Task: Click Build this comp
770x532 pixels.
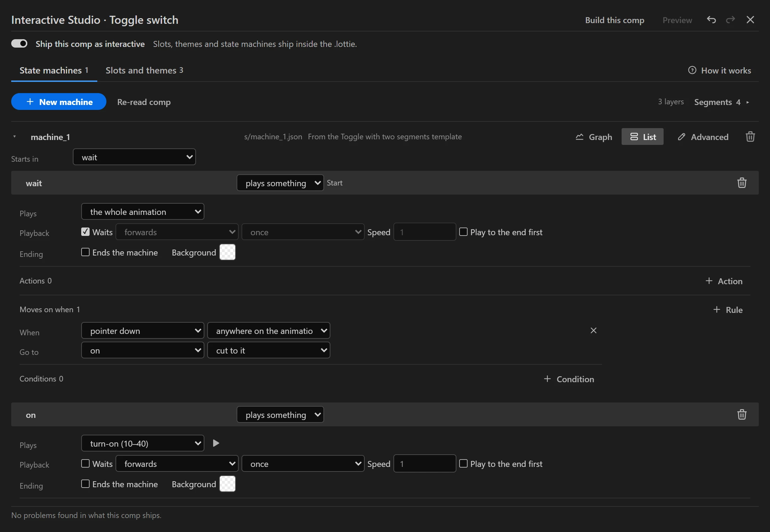Action: tap(615, 20)
